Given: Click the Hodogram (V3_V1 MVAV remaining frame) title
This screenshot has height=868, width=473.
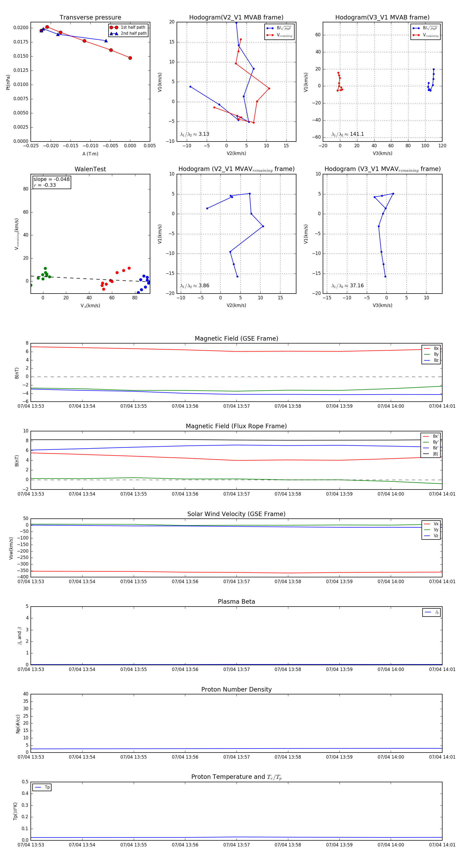Looking at the screenshot, I should point(382,169).
